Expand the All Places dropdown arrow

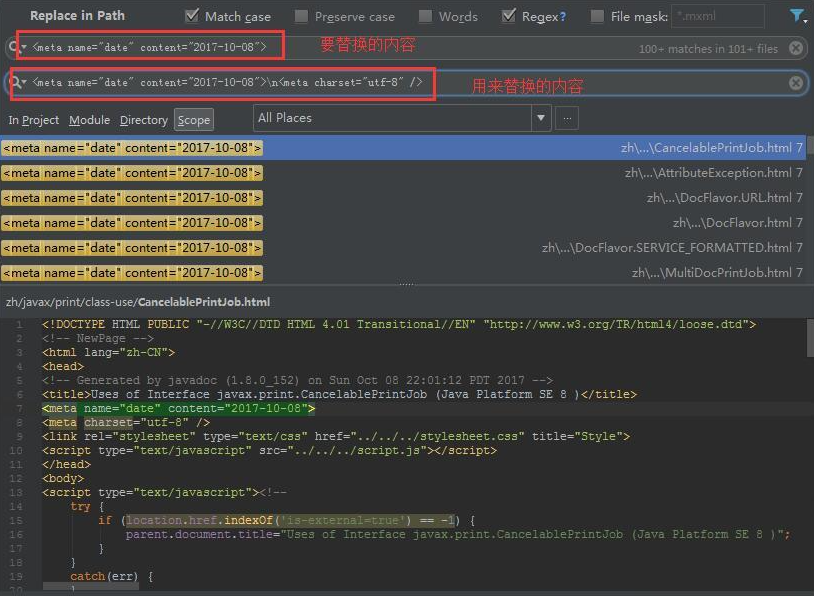tap(541, 118)
